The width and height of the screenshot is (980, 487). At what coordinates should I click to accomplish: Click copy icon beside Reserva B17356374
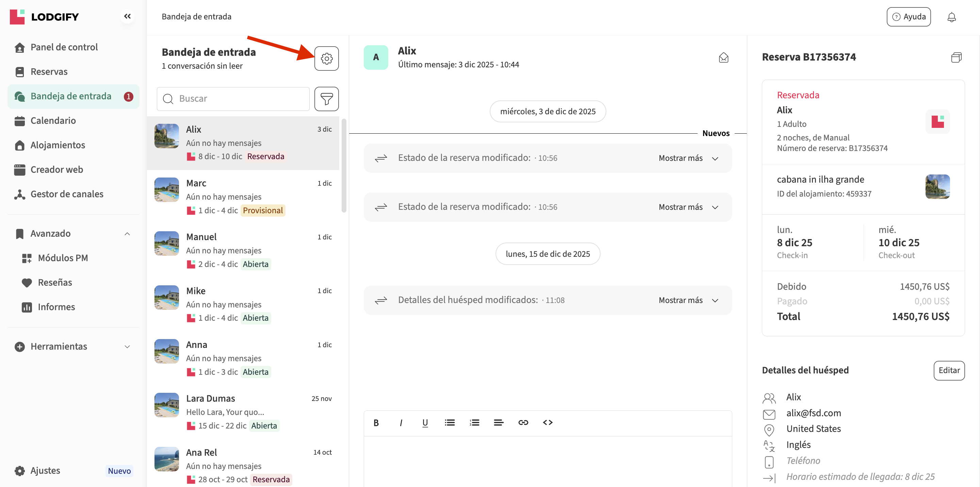tap(955, 57)
